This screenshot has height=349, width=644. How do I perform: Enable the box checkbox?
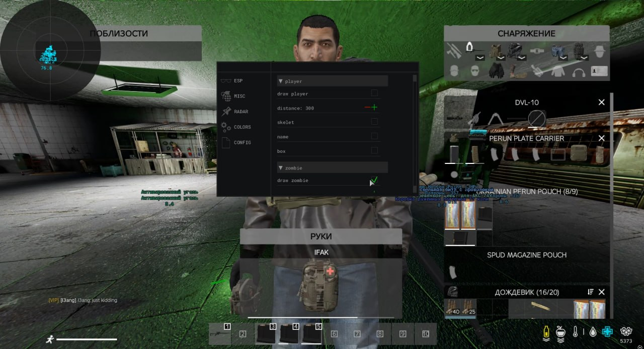point(374,150)
